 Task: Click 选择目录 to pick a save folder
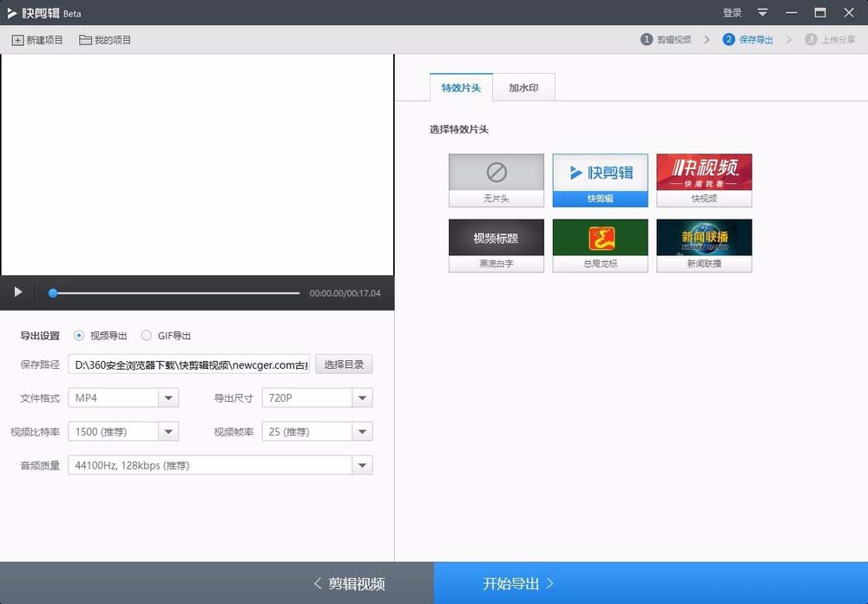pos(344,364)
